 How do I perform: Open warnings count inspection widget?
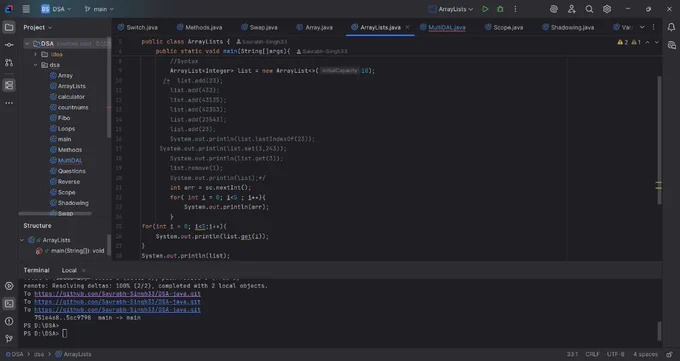(629, 42)
